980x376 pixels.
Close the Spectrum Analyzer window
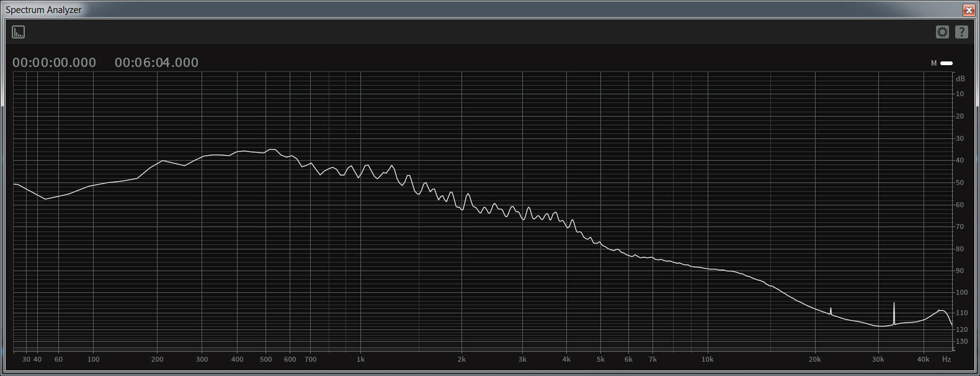coord(969,10)
